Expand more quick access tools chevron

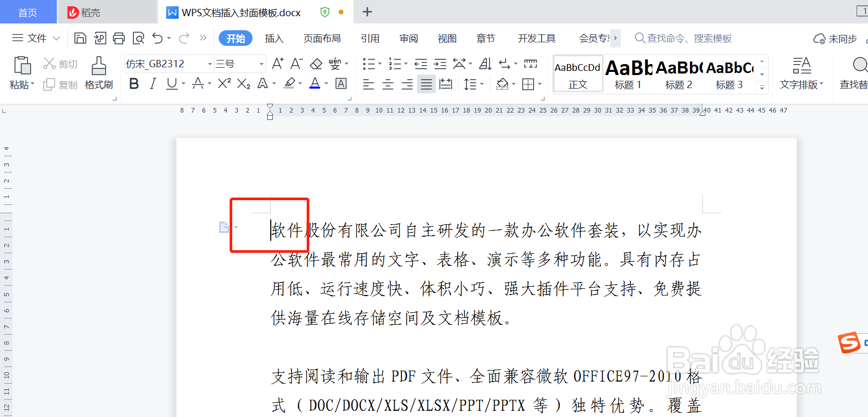click(203, 38)
